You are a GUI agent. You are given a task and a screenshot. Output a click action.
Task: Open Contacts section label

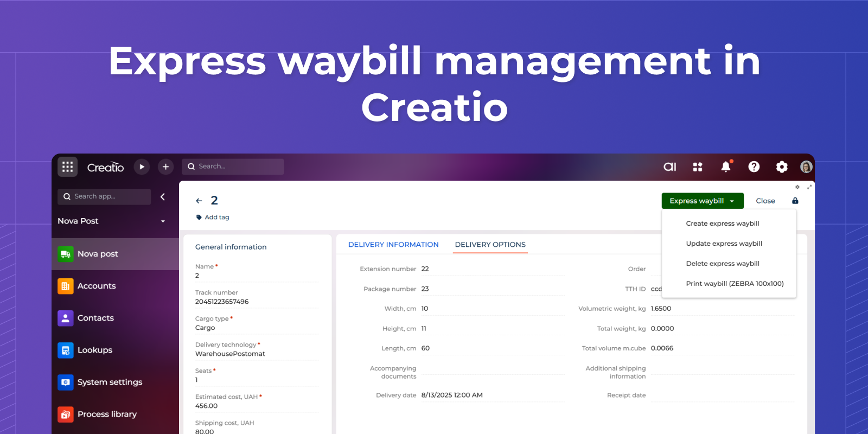(95, 318)
